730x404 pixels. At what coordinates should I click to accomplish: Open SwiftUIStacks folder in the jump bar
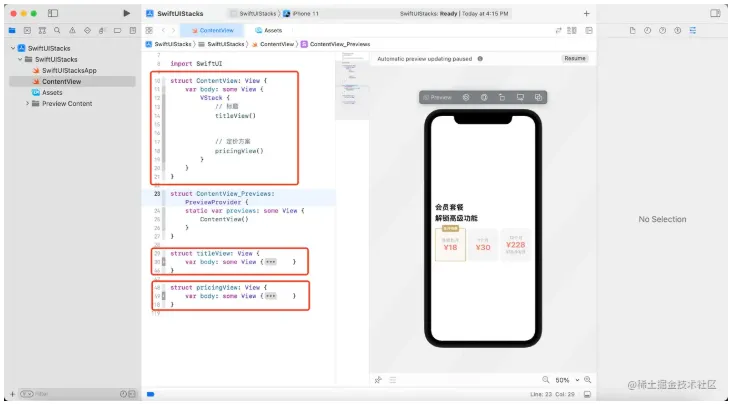221,44
